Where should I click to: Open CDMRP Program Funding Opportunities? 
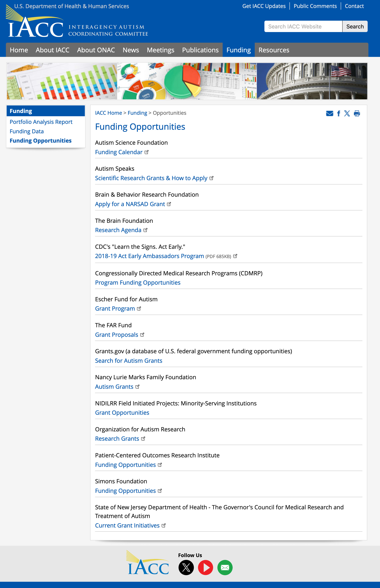tap(138, 283)
